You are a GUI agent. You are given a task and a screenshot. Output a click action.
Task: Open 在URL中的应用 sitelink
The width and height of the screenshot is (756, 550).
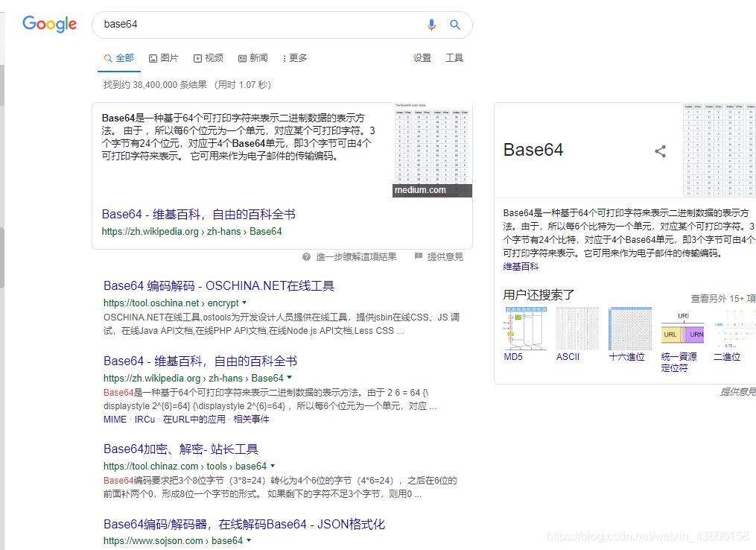[x=194, y=420]
